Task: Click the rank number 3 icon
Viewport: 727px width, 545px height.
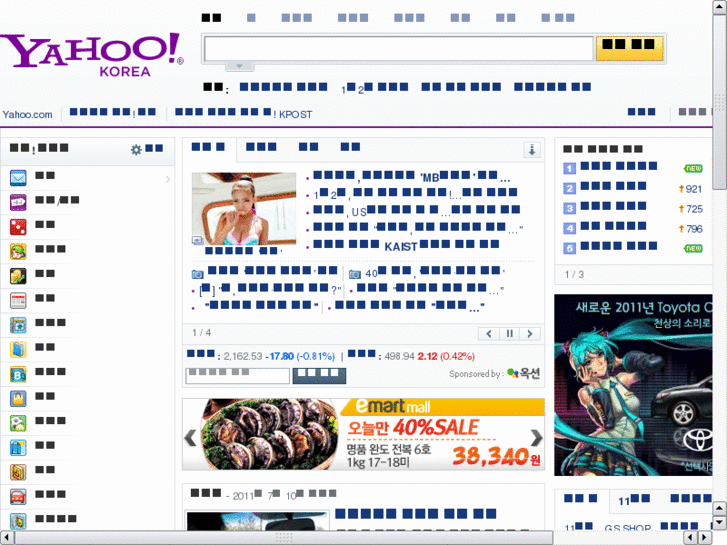Action: [570, 208]
